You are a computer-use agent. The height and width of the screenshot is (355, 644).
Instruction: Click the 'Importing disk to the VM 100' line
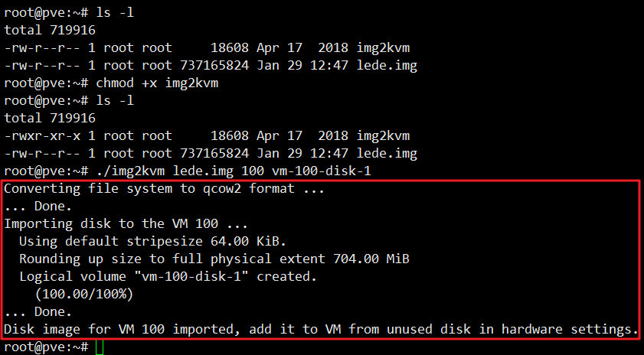point(126,223)
